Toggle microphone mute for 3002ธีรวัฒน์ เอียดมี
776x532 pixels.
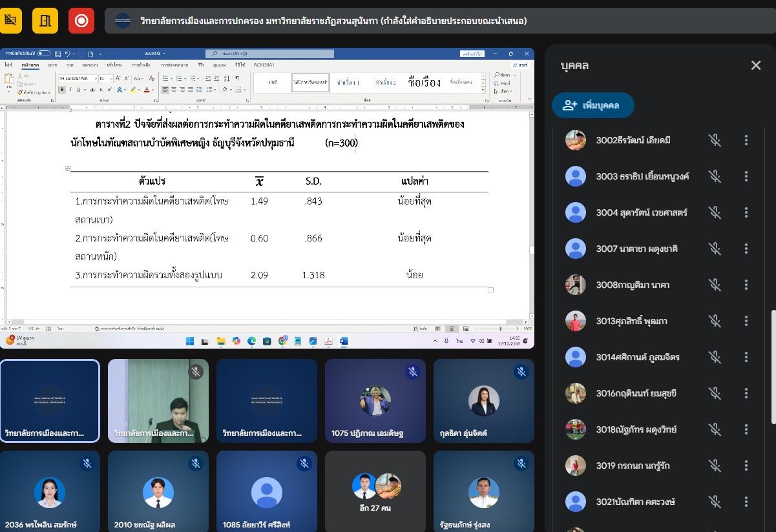pos(714,140)
